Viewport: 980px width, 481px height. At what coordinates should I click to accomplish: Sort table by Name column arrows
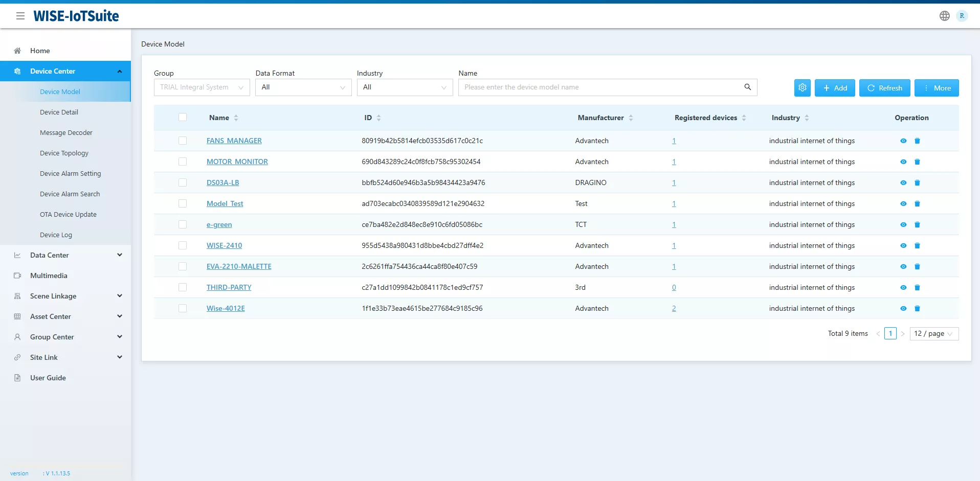236,118
